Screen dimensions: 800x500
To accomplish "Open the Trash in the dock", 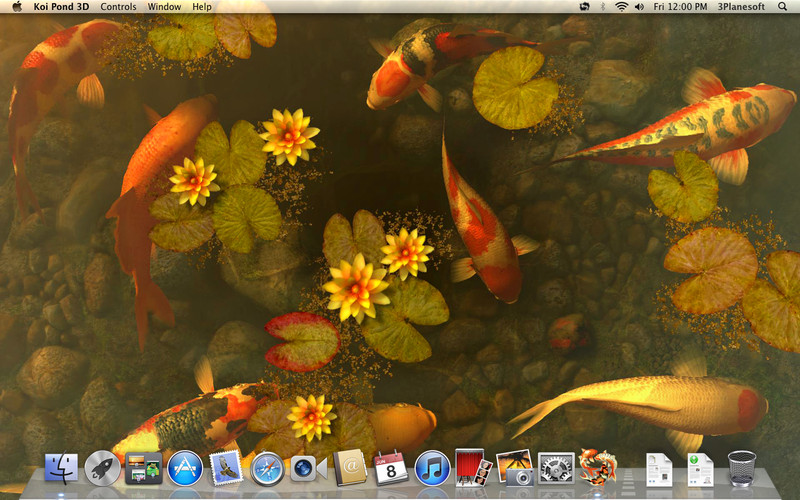I will [x=741, y=467].
